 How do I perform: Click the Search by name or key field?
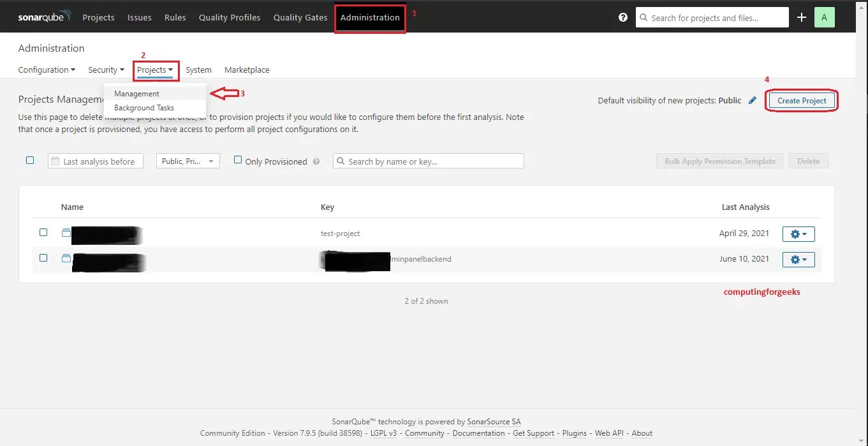[x=427, y=160]
